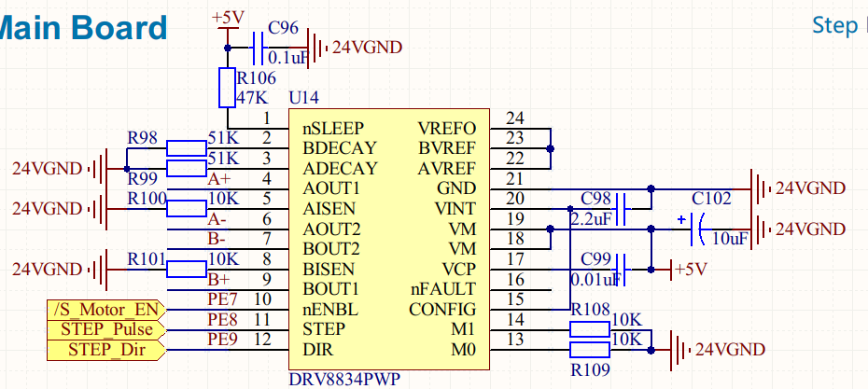Click the 24VGND label next to C96
This screenshot has width=868, height=389.
click(367, 48)
